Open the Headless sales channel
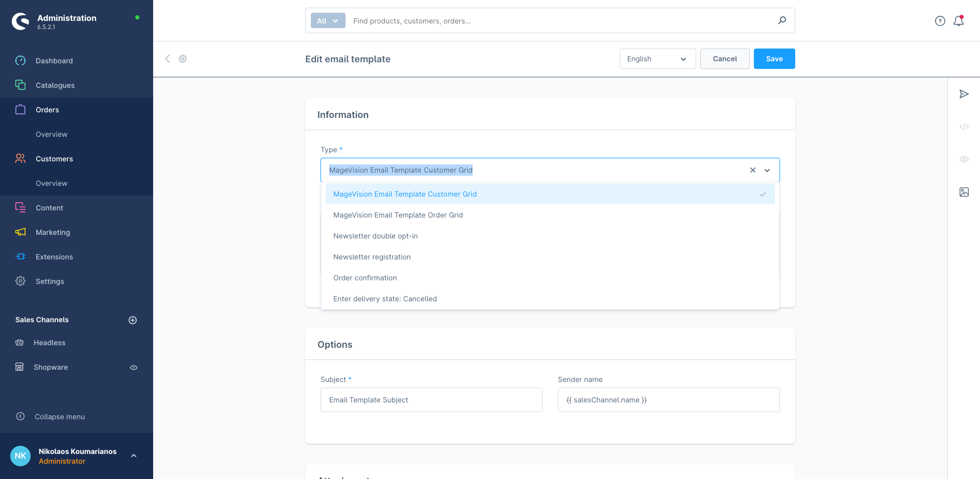 50,343
